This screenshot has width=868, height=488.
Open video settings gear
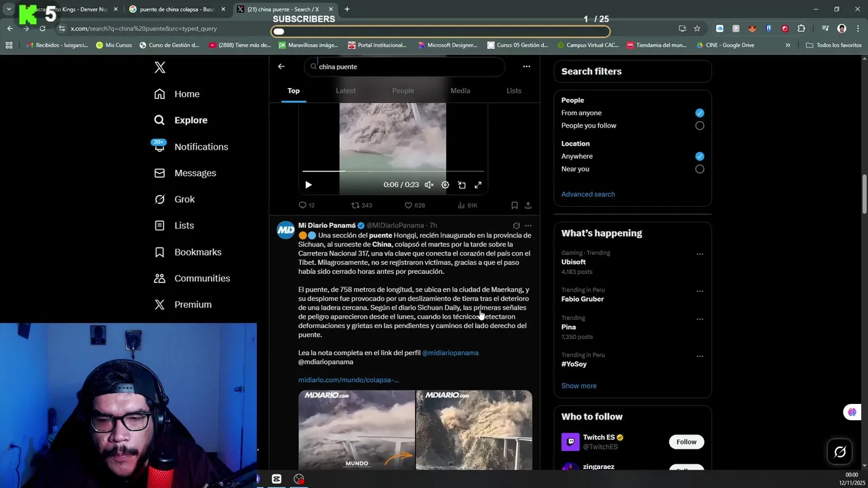(x=446, y=185)
